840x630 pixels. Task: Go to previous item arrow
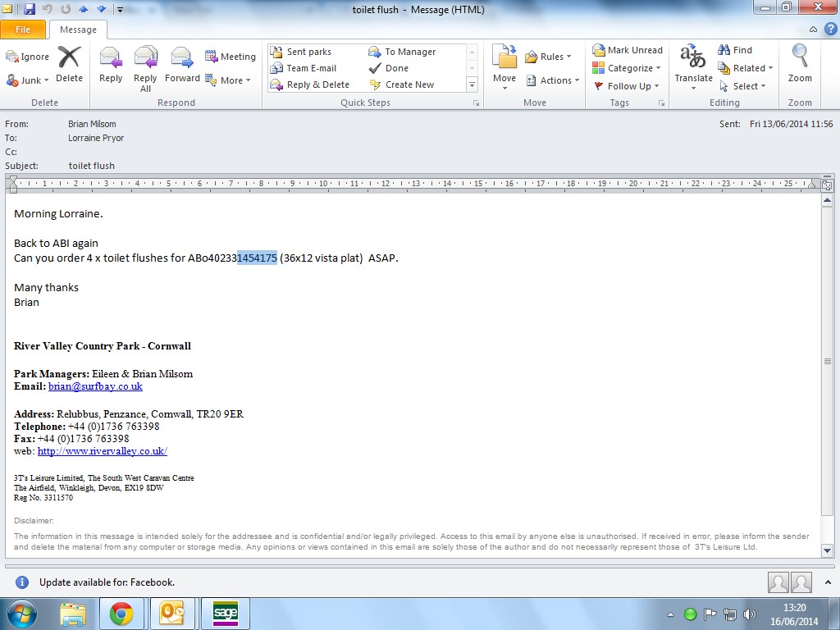(83, 9)
